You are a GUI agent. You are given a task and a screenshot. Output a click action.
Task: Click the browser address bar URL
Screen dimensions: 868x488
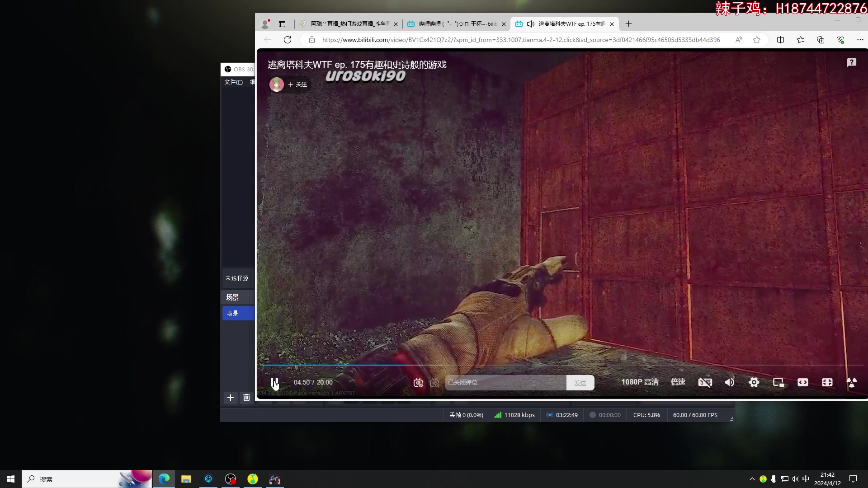coord(521,40)
